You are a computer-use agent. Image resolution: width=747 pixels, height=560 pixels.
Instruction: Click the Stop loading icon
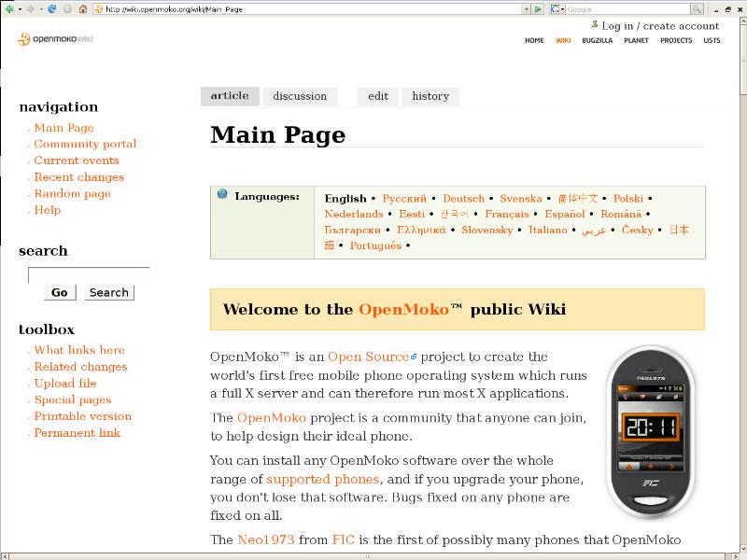67,8
